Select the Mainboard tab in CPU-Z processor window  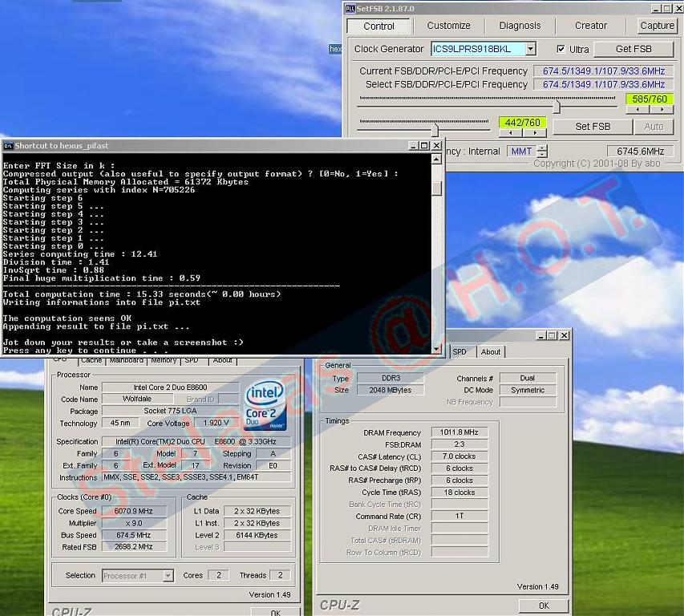coord(127,360)
